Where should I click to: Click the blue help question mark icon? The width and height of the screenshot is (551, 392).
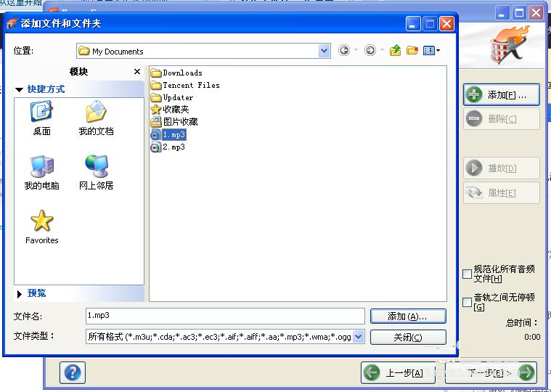coord(73,373)
